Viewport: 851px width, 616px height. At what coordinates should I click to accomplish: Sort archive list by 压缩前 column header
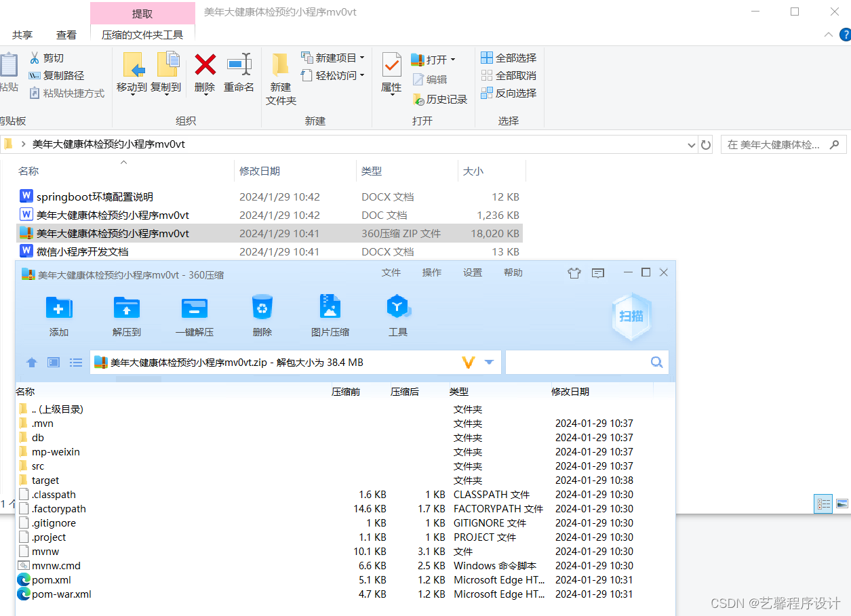pos(346,392)
